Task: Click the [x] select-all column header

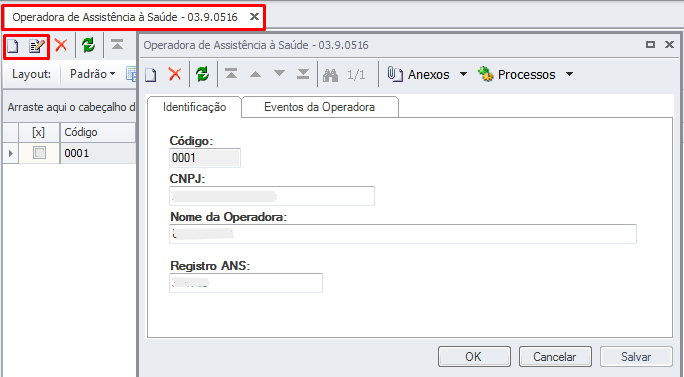Action: [39, 132]
